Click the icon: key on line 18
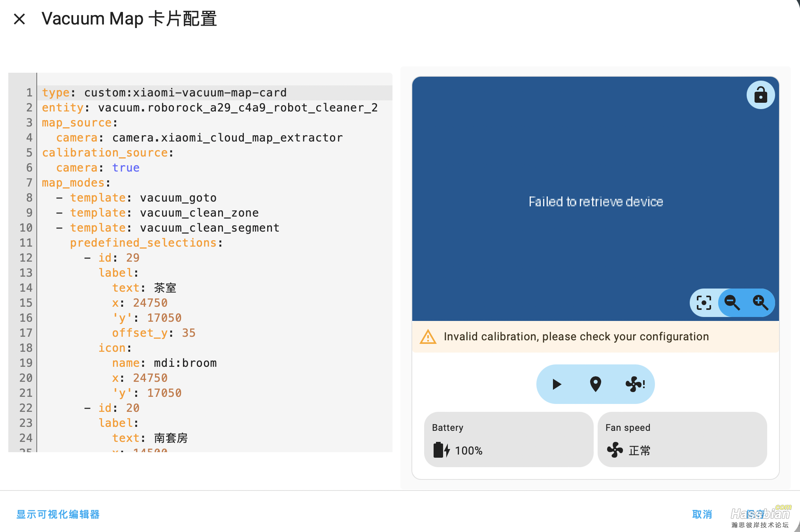This screenshot has width=800, height=532. (x=112, y=348)
